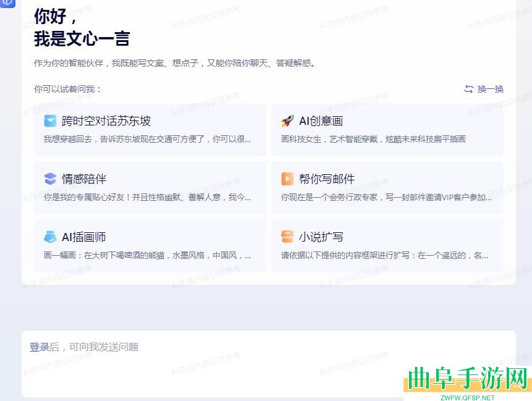Open the 小说扩写 prompt title

[321, 237]
